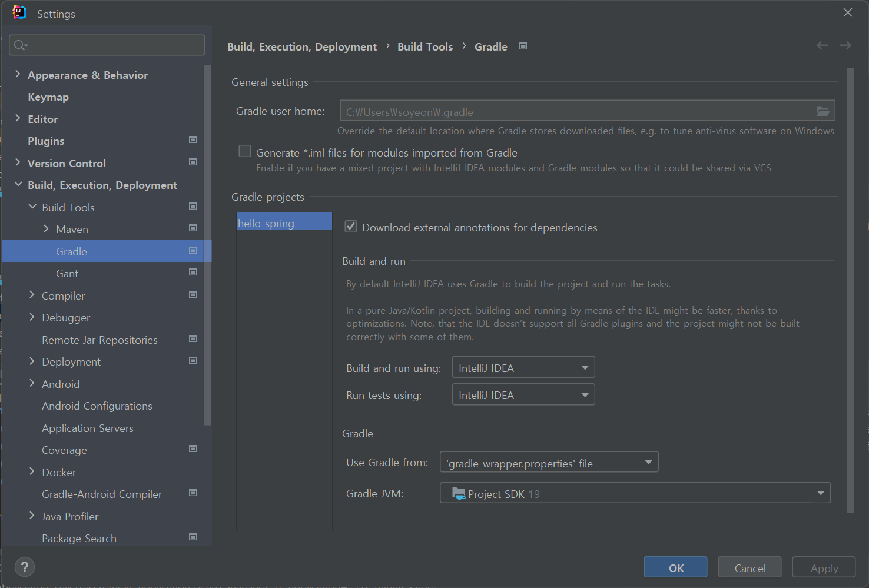Expand the Android node
This screenshot has width=869, height=588.
click(32, 383)
